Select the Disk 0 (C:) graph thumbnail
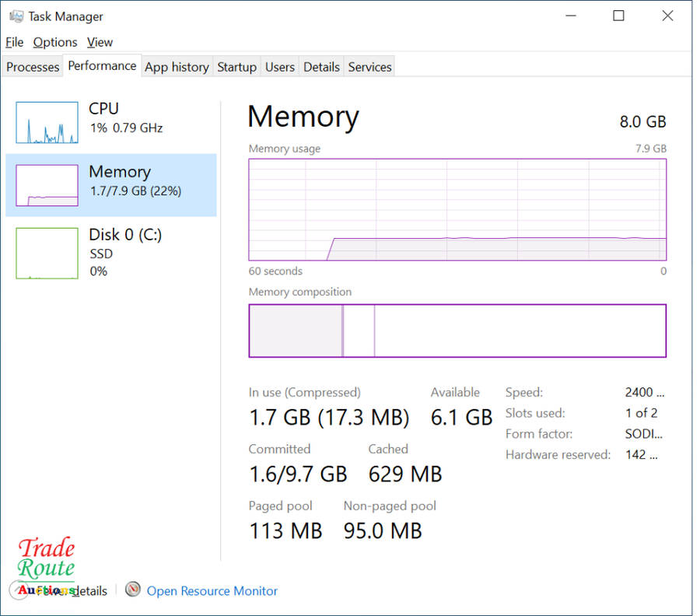700x616 pixels. point(47,253)
